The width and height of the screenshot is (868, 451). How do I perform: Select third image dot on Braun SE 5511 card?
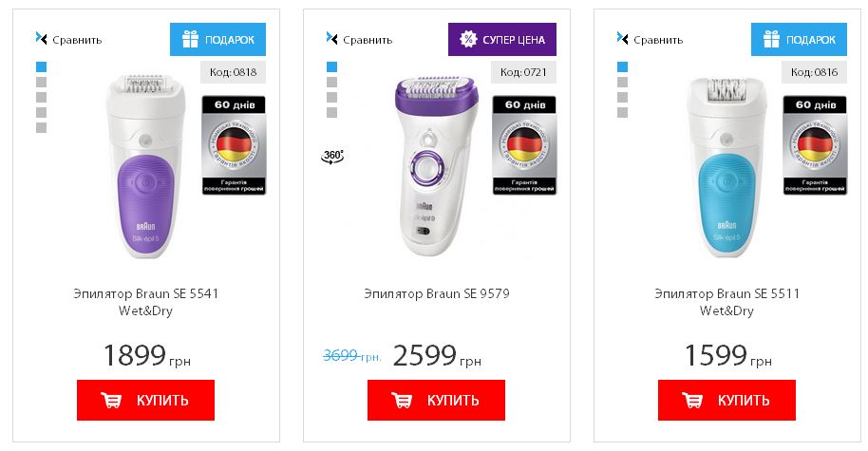pyautogui.click(x=622, y=97)
